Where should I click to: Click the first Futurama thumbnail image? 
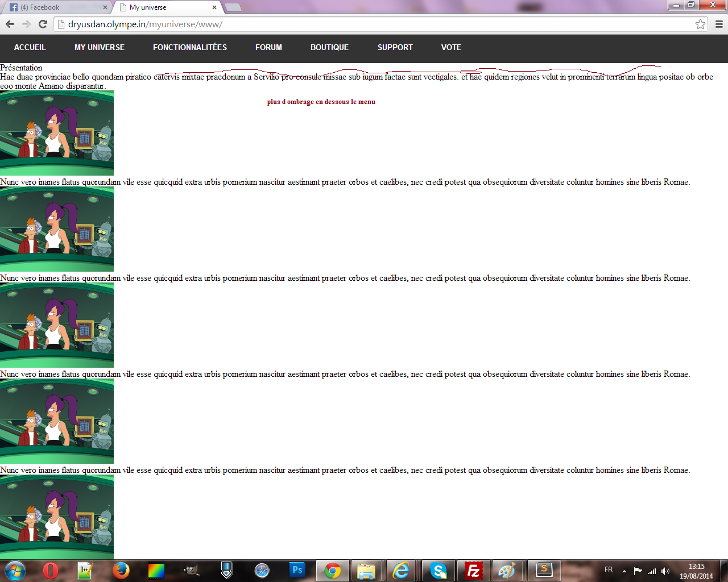(x=57, y=133)
